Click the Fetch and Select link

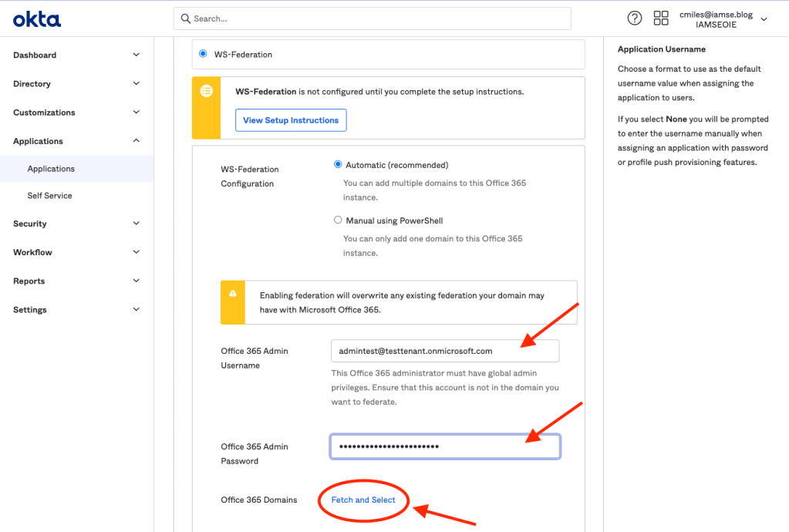tap(363, 500)
